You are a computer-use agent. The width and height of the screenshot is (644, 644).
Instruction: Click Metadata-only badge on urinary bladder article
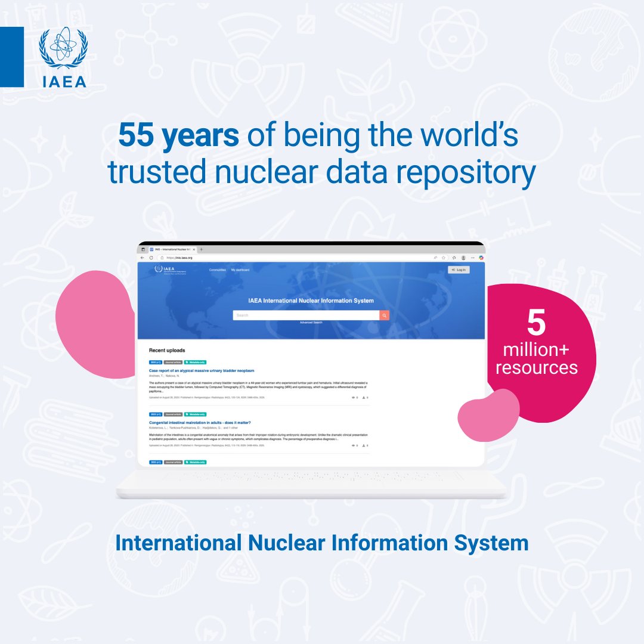coord(195,363)
